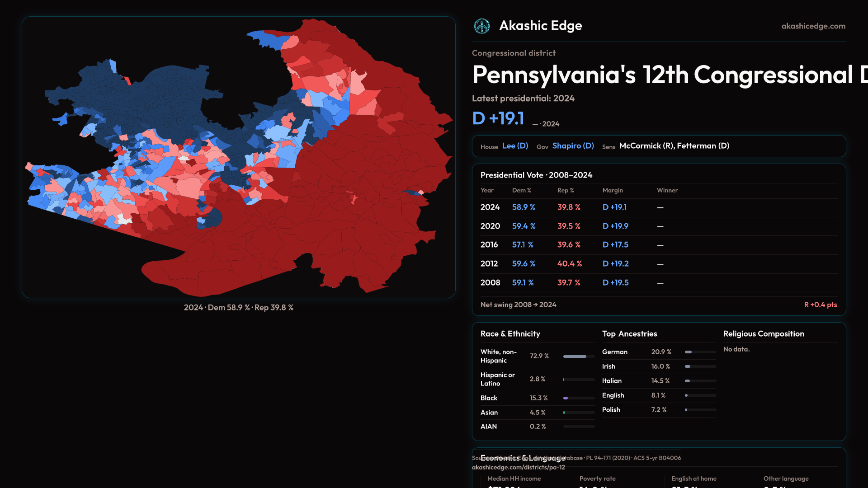
Task: Click the district precinct map
Action: click(239, 157)
